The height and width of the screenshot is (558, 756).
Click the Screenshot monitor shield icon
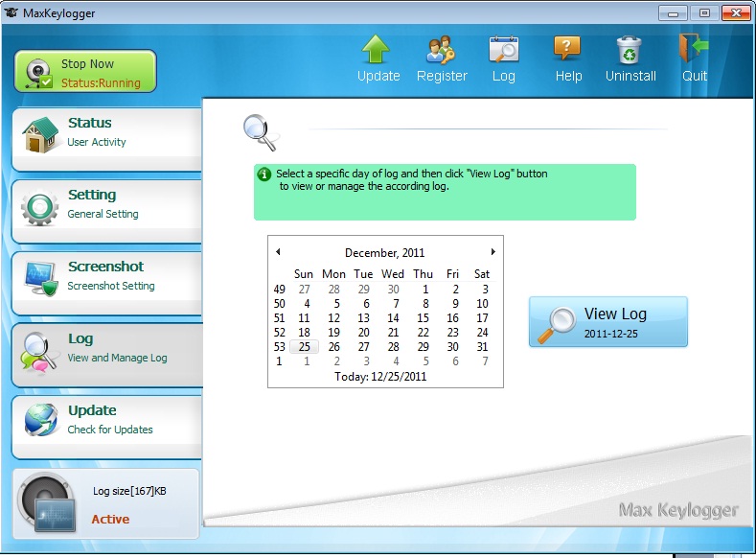(40, 279)
